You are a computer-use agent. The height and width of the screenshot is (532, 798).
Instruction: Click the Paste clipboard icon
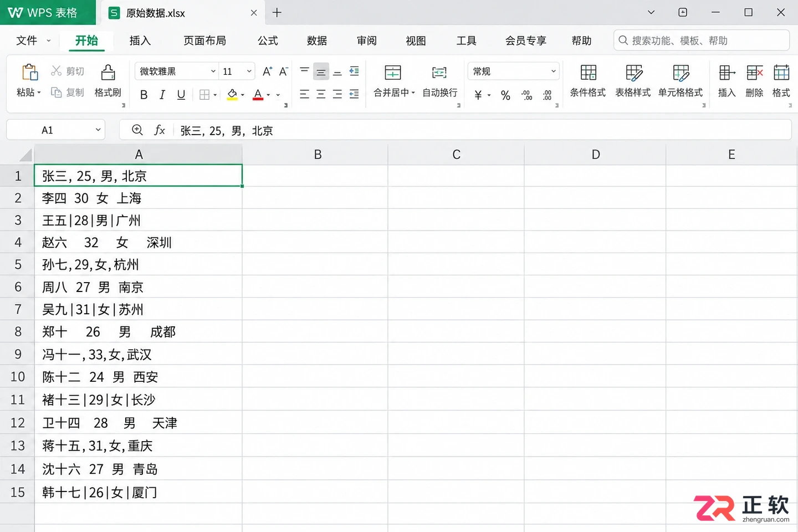pyautogui.click(x=29, y=73)
